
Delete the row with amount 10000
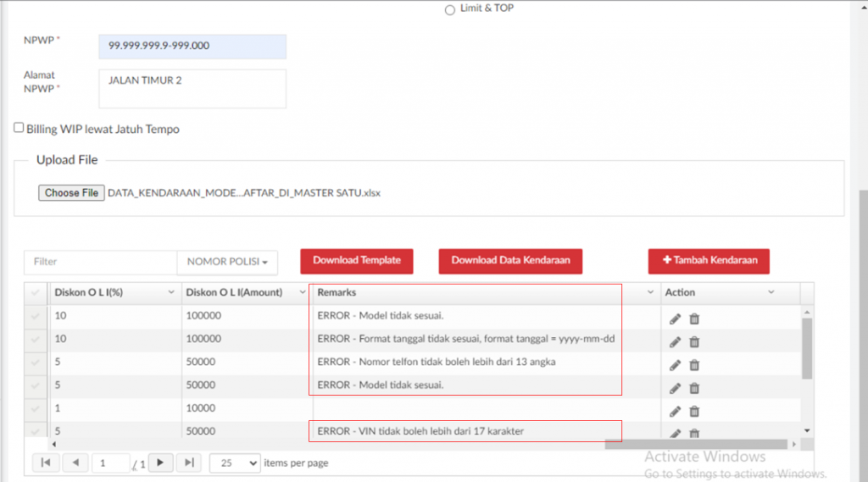[x=694, y=411]
